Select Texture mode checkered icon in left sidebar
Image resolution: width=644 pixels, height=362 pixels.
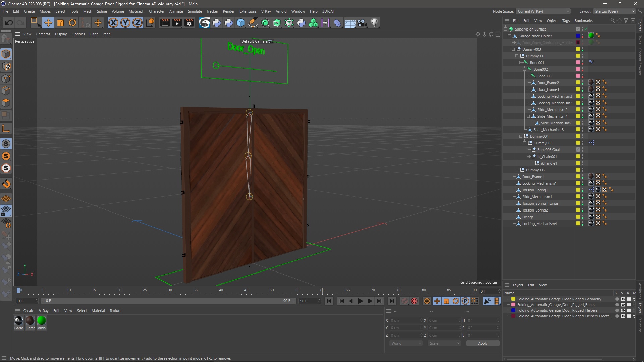[x=6, y=66]
